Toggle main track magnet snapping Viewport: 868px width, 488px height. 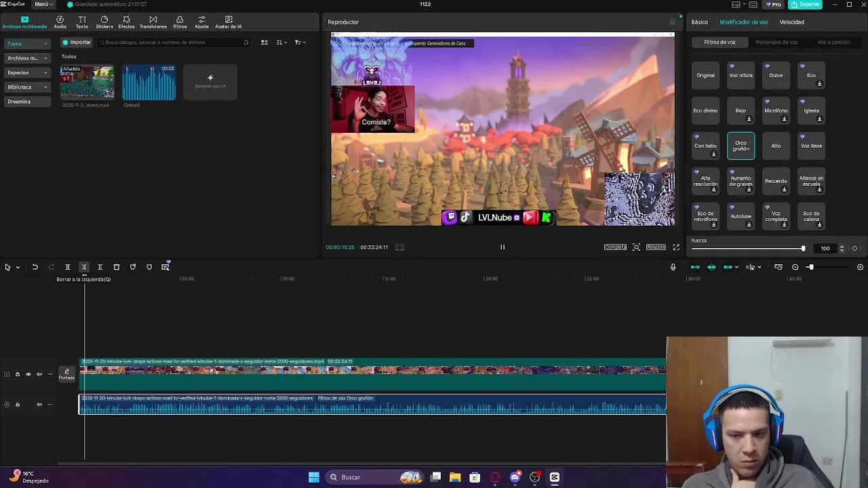click(x=695, y=267)
